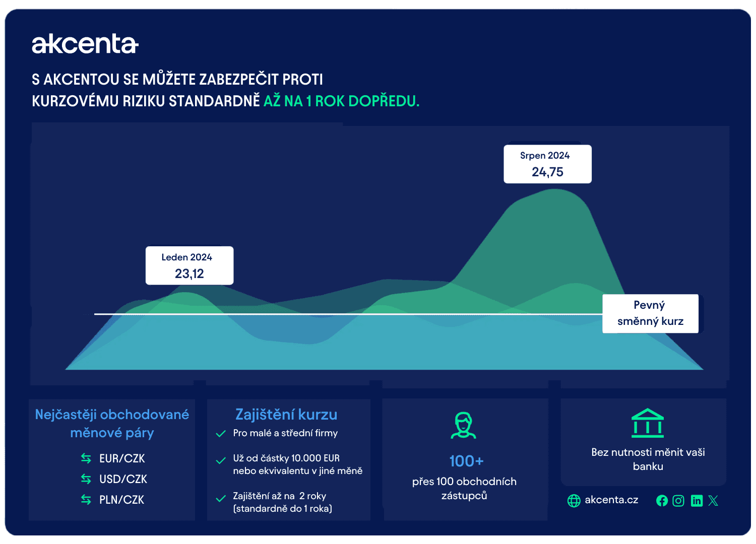Click the akcenta logo
Viewport: 756px width, 544px height.
[85, 44]
